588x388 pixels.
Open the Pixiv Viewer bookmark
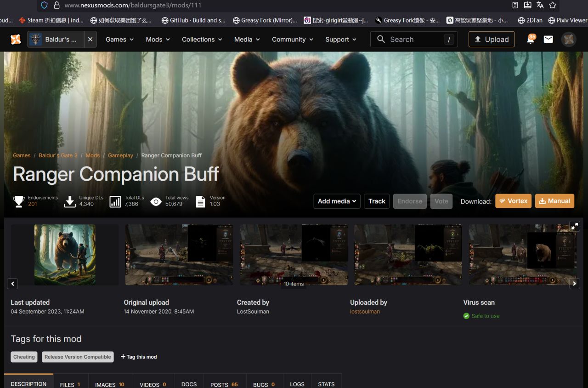(x=568, y=20)
